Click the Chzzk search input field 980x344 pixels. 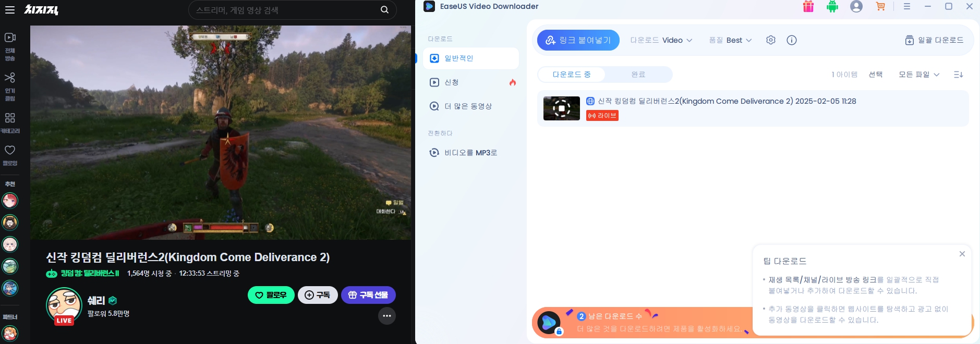(x=287, y=10)
